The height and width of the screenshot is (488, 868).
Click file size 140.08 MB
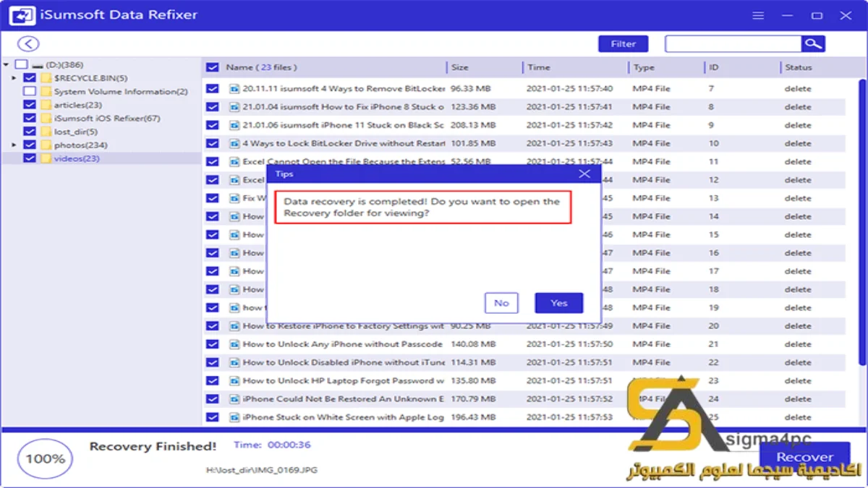coord(473,344)
